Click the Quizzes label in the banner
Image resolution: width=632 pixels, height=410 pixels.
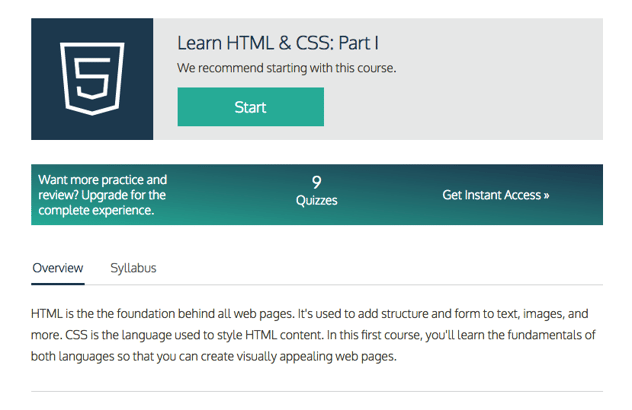click(x=316, y=200)
